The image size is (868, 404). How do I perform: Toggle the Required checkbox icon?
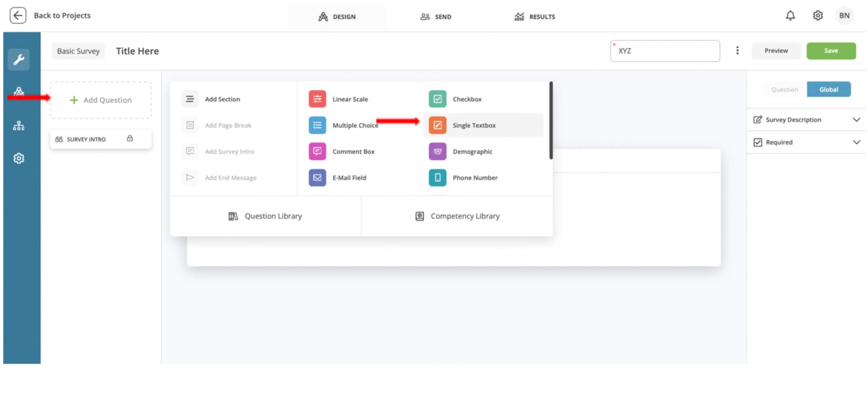pyautogui.click(x=758, y=142)
